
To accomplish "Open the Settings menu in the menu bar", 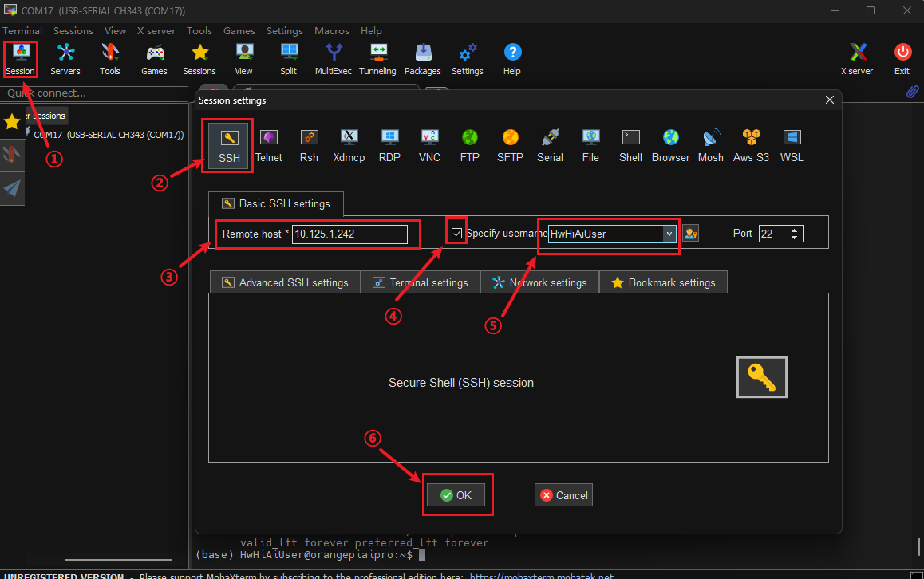I will pos(285,30).
